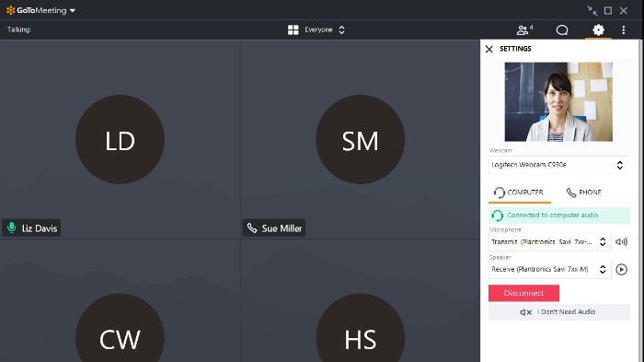Play the speaker test sound
This screenshot has width=644, height=362.
621,270
